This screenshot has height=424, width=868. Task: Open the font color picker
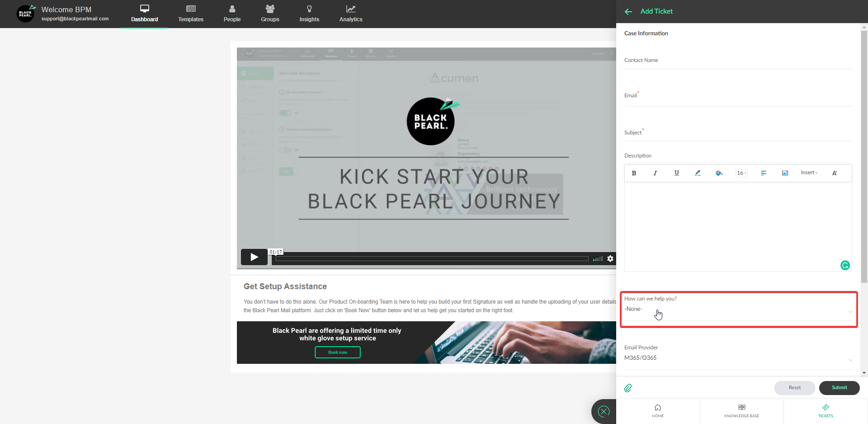(698, 173)
